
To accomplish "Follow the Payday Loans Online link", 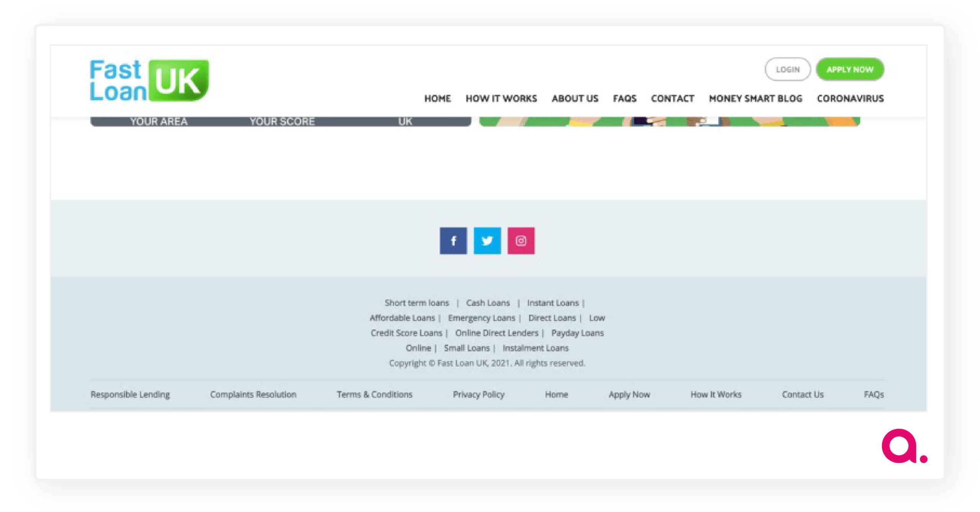I will (x=577, y=333).
